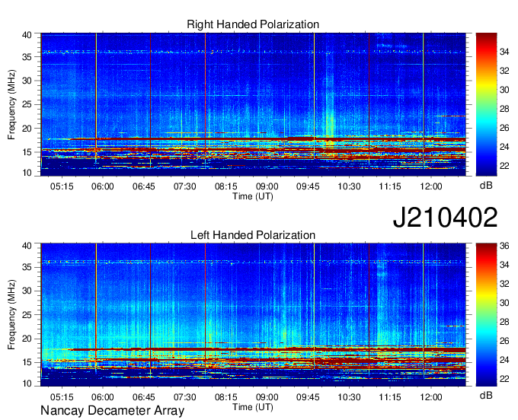Click the '30' frequency tick on bottom plot
The height and width of the screenshot is (420, 518).
pyautogui.click(x=27, y=291)
